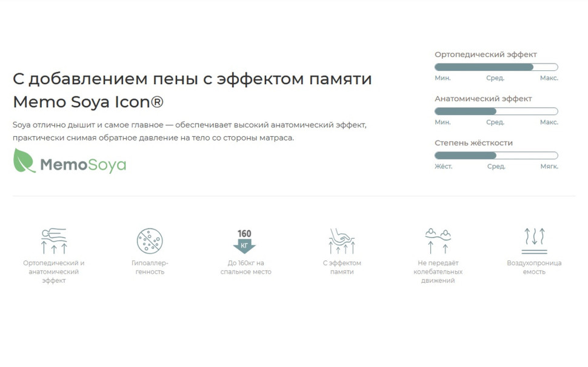Screen dimensions: 588x367
Task: Click the MemoSoya brand logo text
Action: [x=83, y=165]
